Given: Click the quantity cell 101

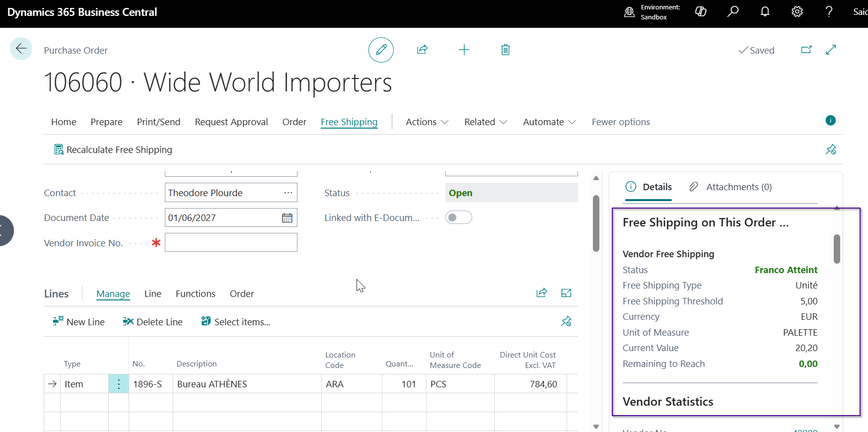Looking at the screenshot, I should pyautogui.click(x=404, y=384).
